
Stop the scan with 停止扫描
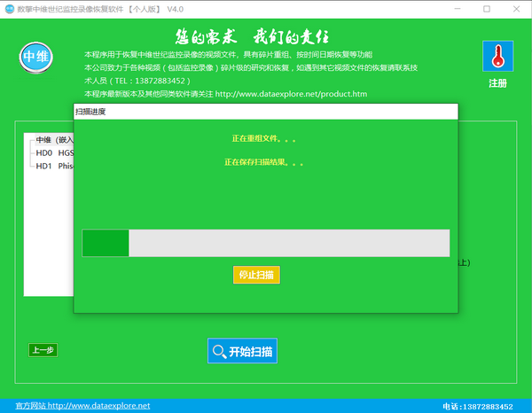tap(256, 275)
